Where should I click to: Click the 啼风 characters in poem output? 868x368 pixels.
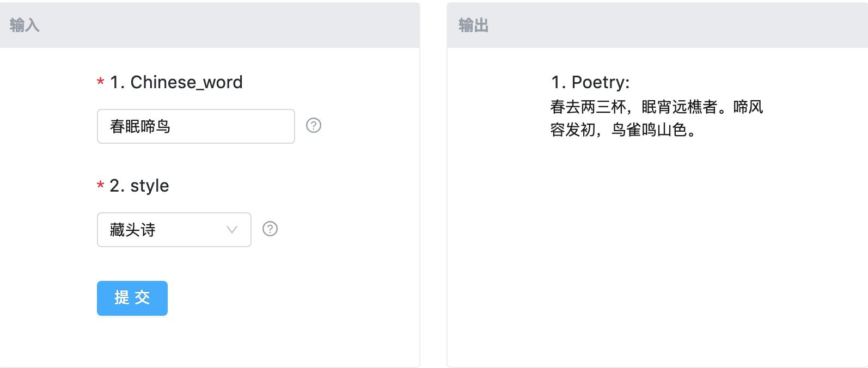click(x=748, y=107)
